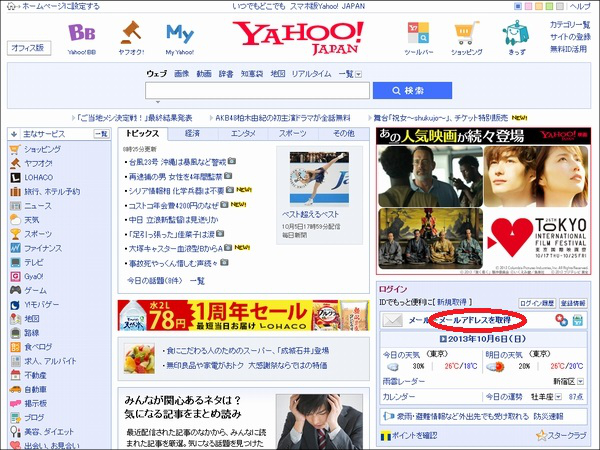Click the ログイン履歴 button

(537, 303)
